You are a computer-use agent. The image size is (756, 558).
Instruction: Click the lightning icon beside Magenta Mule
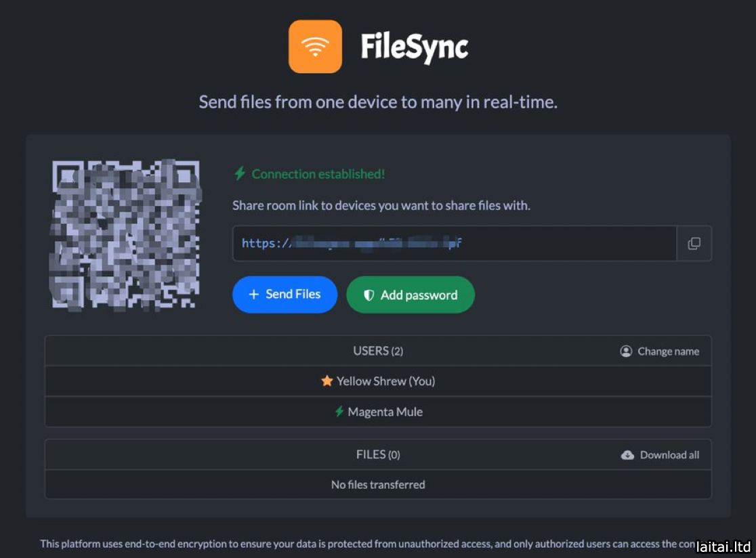339,412
